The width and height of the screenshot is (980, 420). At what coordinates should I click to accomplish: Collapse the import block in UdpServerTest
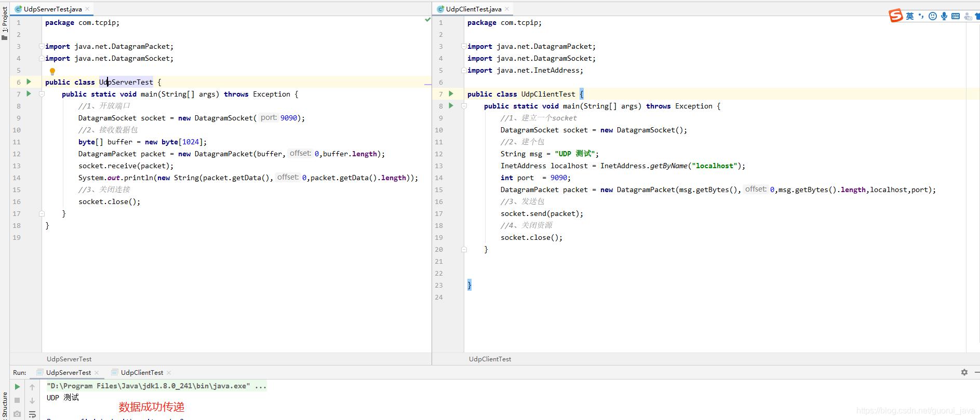[42, 47]
